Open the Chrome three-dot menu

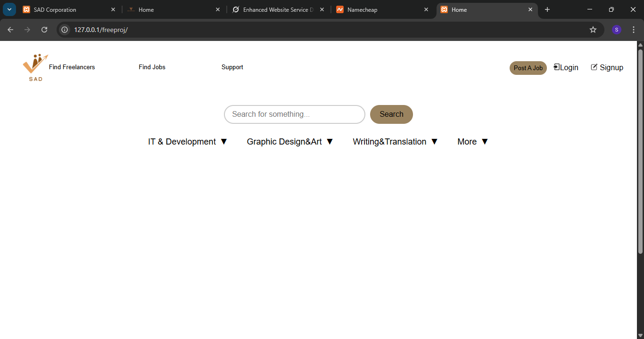click(x=634, y=30)
